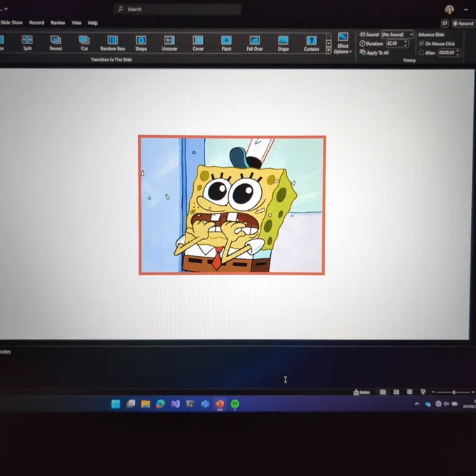Click the muted volume tray icon
The image size is (476, 476).
[x=447, y=404]
